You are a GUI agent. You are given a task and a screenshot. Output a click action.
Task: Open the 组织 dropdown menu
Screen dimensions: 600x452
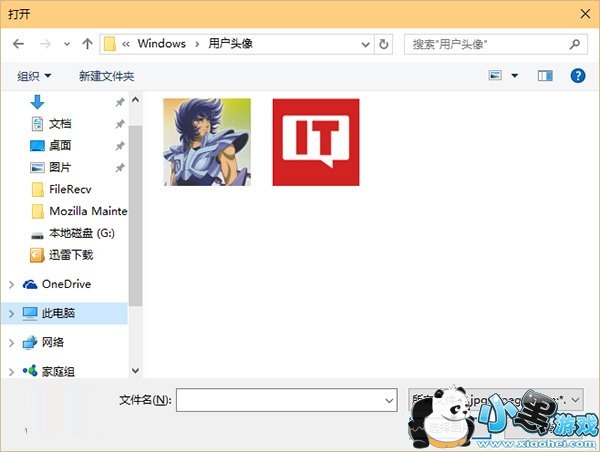pyautogui.click(x=34, y=76)
